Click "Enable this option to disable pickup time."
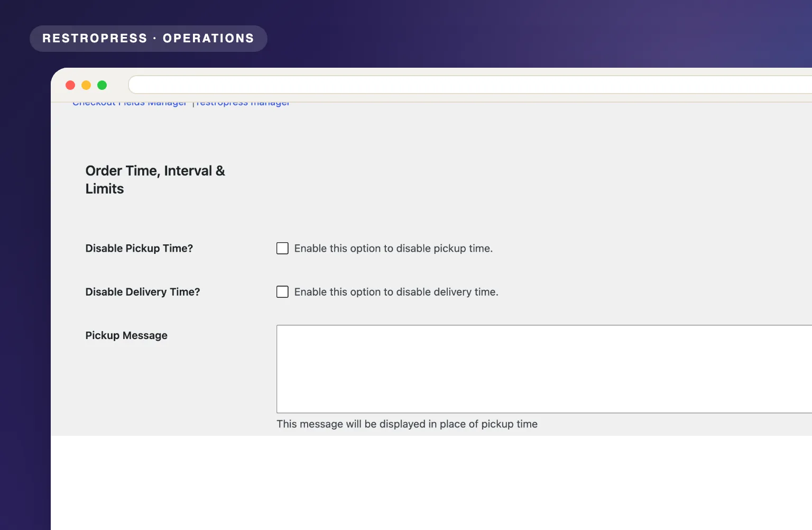 393,249
